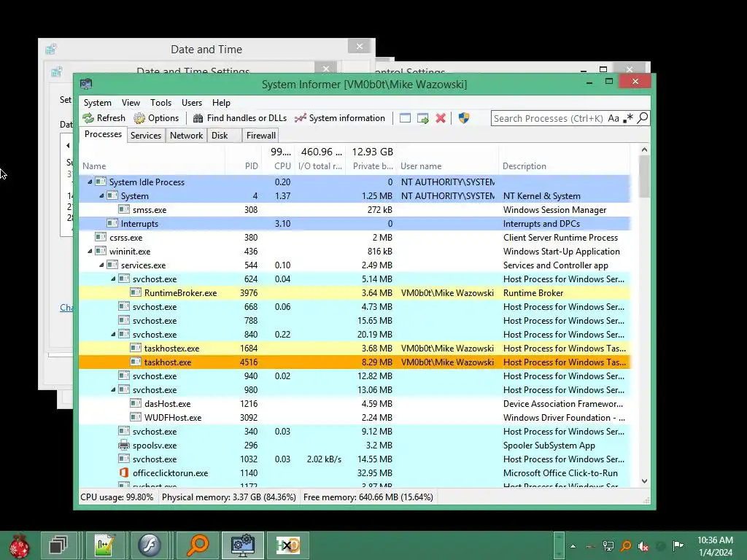Open task view stacked windows taskbar icon
747x560 pixels.
58,545
